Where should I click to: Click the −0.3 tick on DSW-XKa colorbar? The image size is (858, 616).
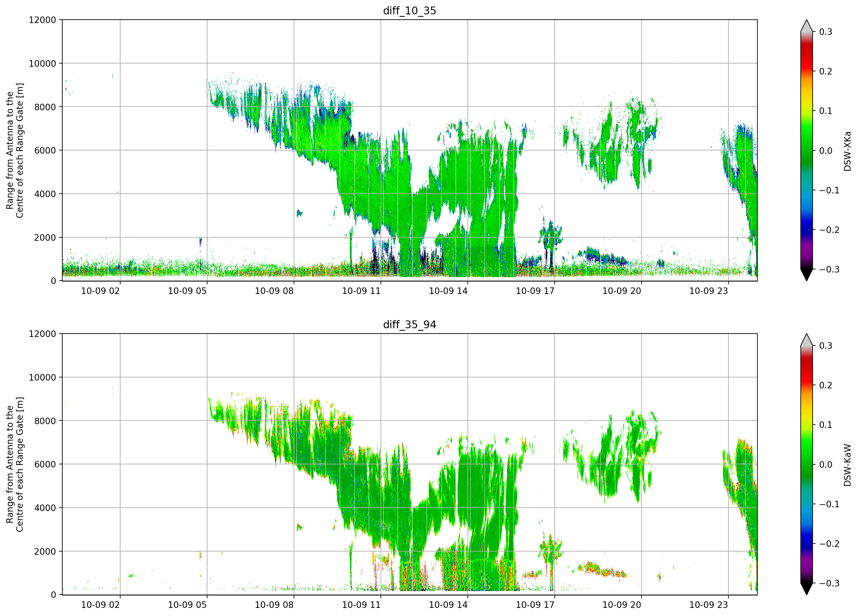(x=829, y=269)
